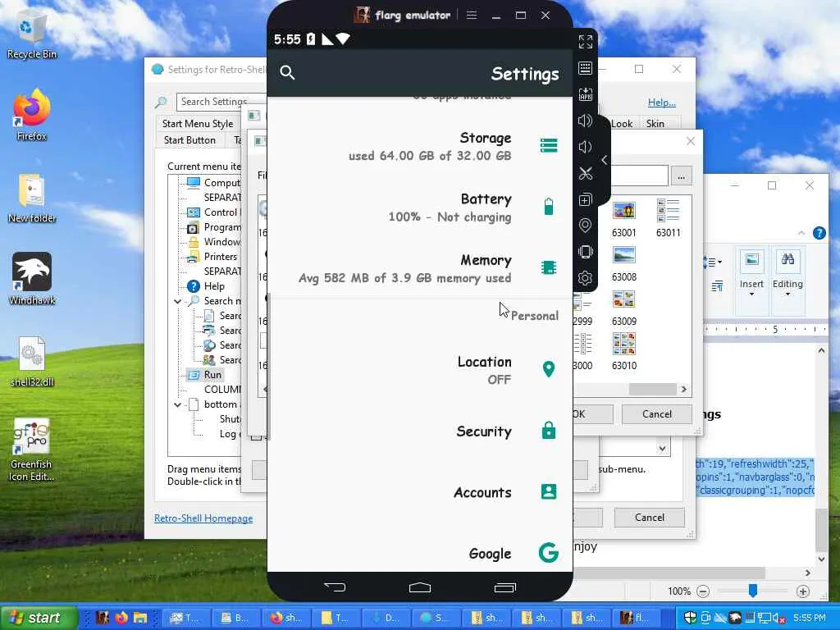Select icon thumbnail 63011
The height and width of the screenshot is (630, 840).
[668, 218]
